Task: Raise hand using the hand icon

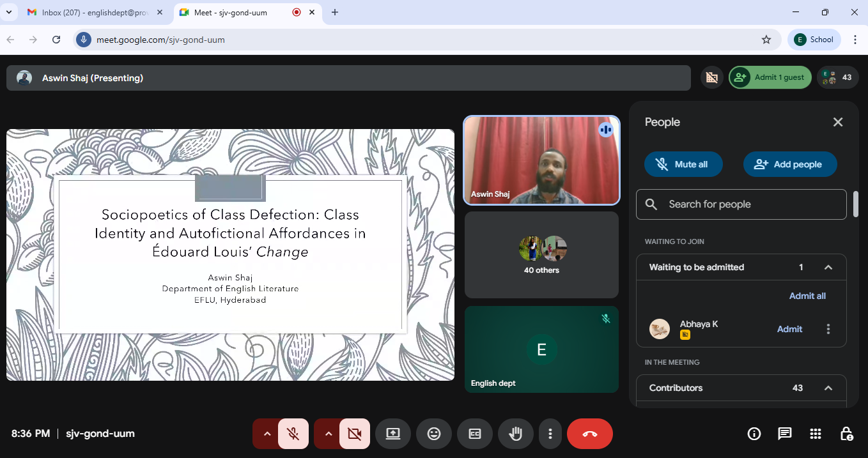Action: tap(515, 434)
